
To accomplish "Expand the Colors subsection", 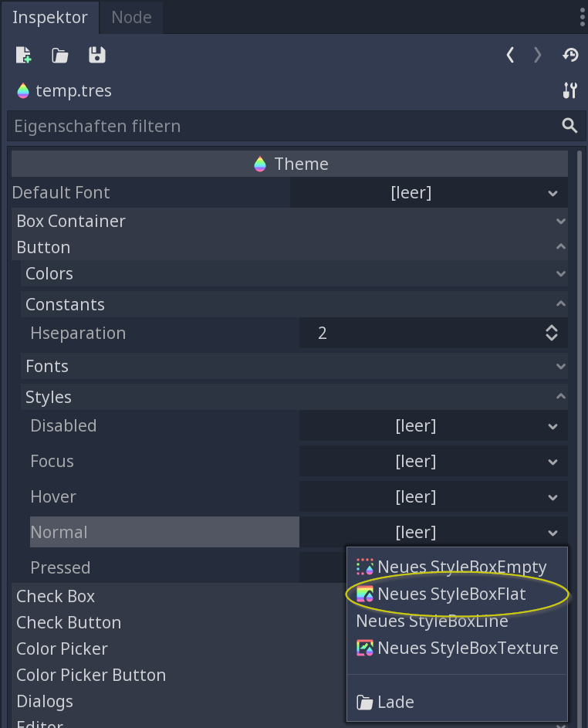I will pos(294,273).
